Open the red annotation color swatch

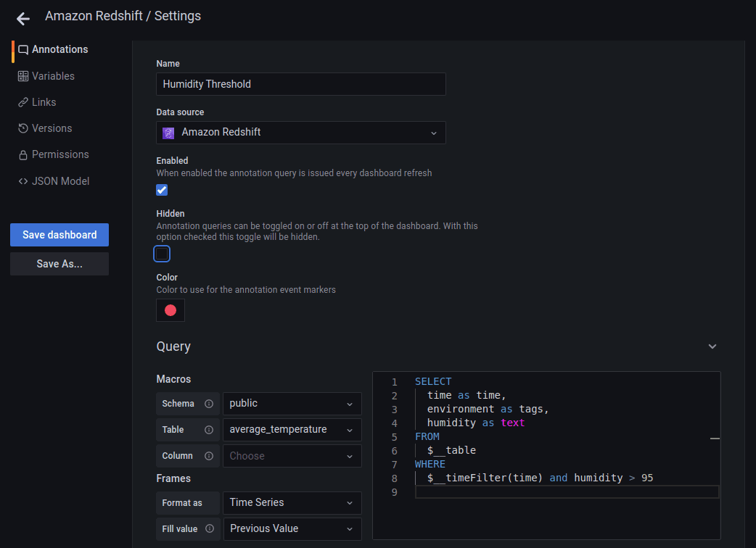coord(170,310)
